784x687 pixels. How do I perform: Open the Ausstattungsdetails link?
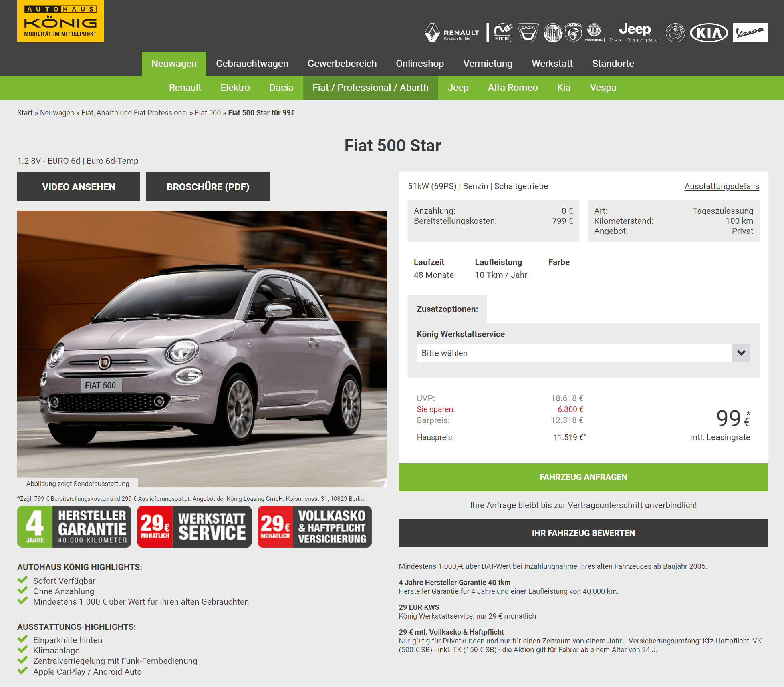[722, 186]
